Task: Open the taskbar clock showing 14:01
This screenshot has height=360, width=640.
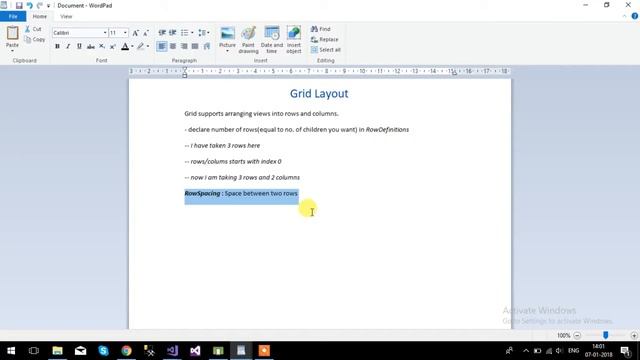Action: point(598,351)
